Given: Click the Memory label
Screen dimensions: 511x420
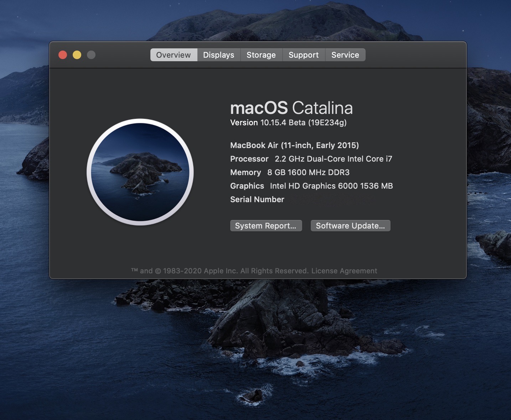Looking at the screenshot, I should click(246, 172).
